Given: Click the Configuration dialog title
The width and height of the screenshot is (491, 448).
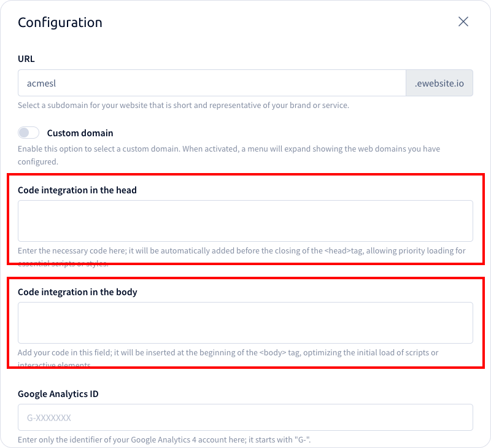Looking at the screenshot, I should point(60,22).
